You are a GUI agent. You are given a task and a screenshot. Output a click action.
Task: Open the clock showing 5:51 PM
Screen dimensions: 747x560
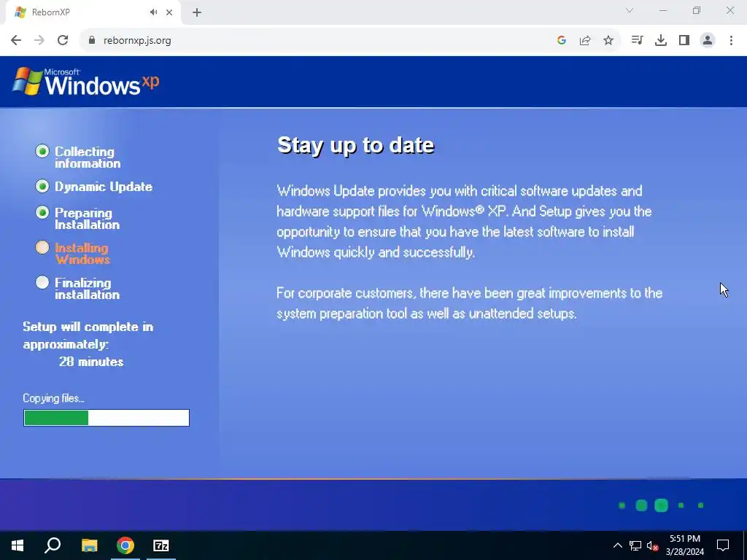[684, 545]
